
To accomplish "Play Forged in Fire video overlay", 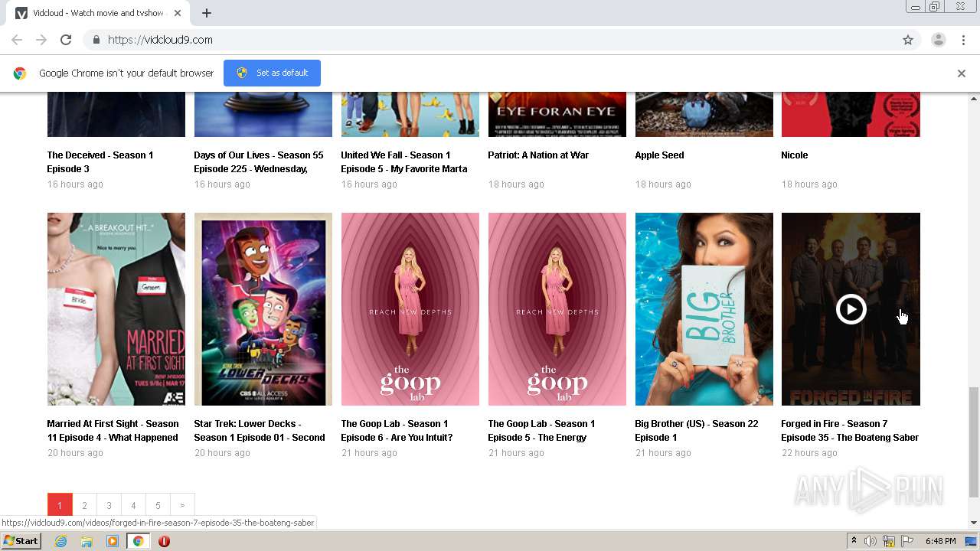I will click(851, 309).
